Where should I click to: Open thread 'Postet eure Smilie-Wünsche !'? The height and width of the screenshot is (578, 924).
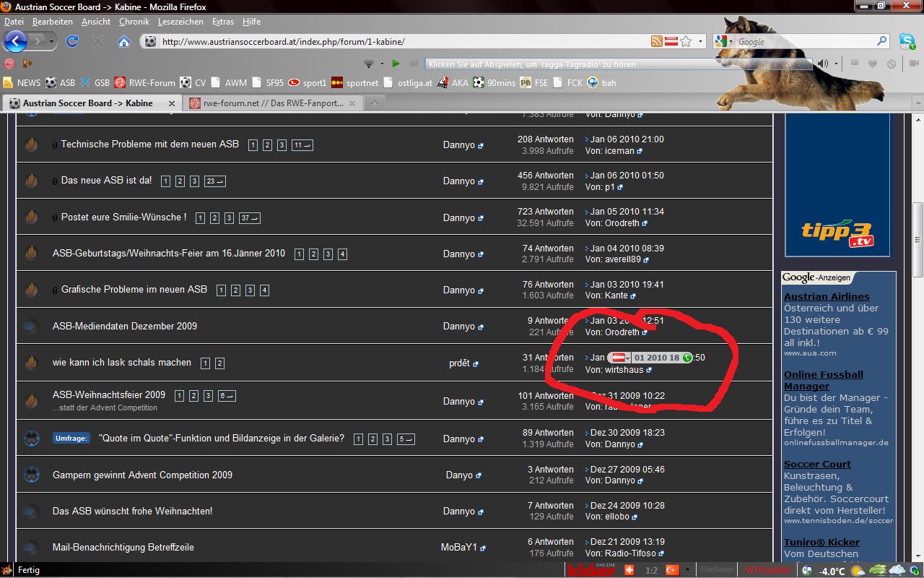pyautogui.click(x=123, y=217)
